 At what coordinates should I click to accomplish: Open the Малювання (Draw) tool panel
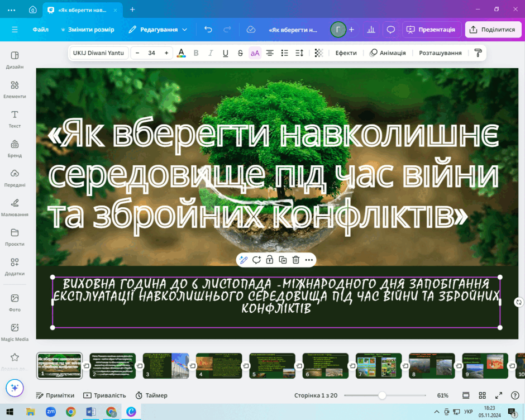[x=15, y=207]
